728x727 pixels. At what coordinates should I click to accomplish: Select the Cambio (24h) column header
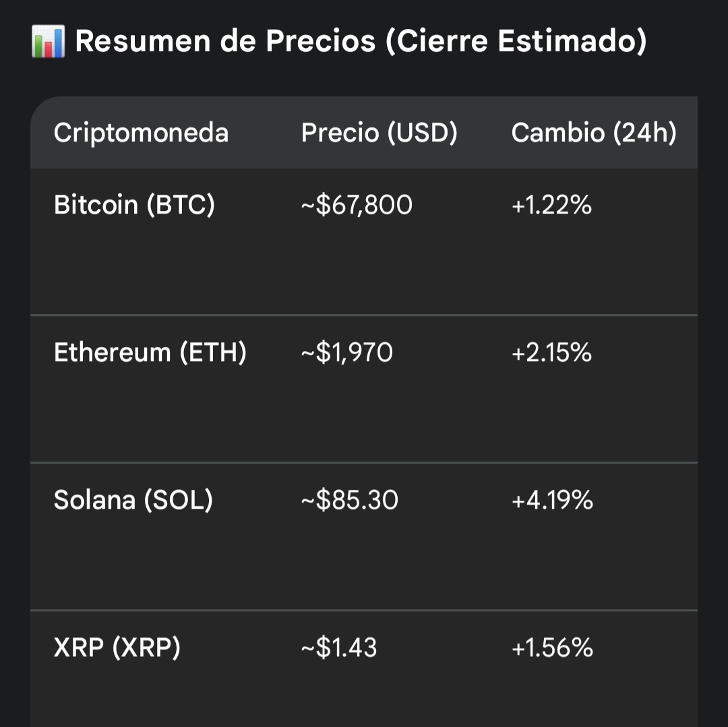tap(593, 133)
